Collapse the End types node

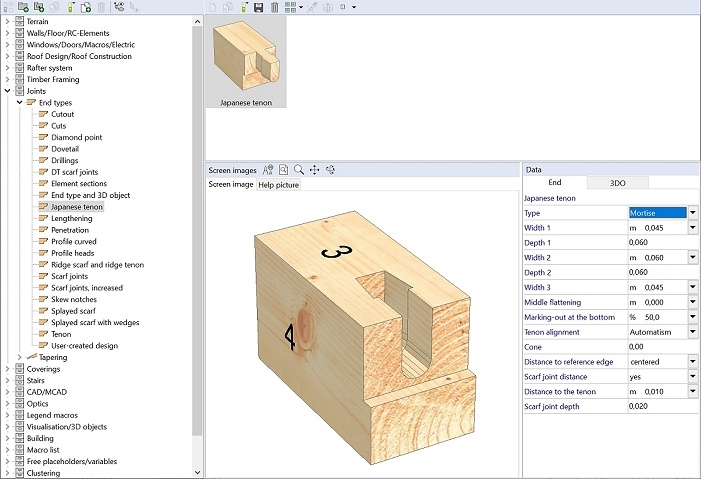20,102
